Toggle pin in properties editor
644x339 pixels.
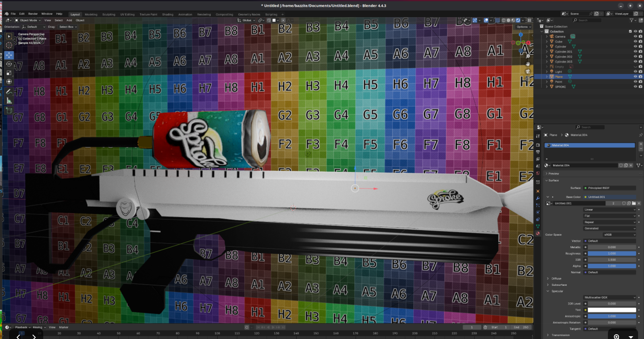pyautogui.click(x=640, y=135)
